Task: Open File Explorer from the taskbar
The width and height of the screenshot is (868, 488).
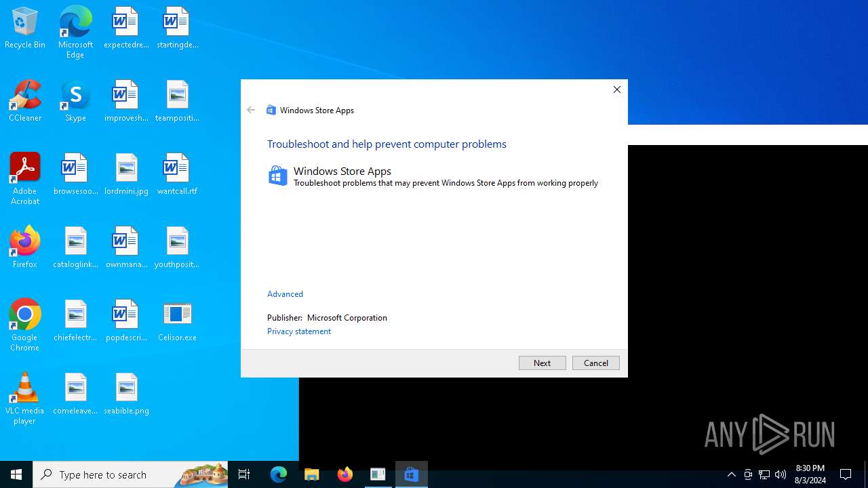Action: tap(312, 474)
